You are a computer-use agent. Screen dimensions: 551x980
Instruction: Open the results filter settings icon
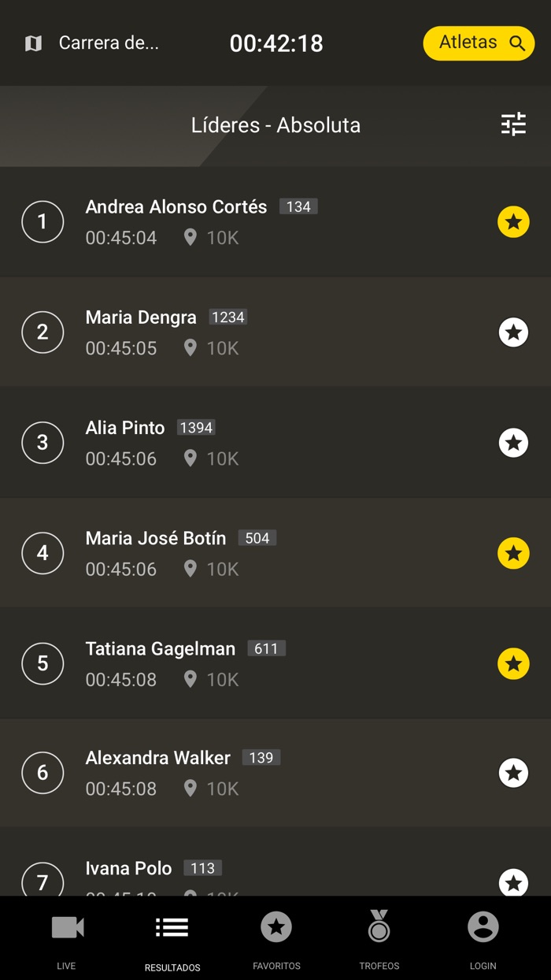[x=513, y=124]
